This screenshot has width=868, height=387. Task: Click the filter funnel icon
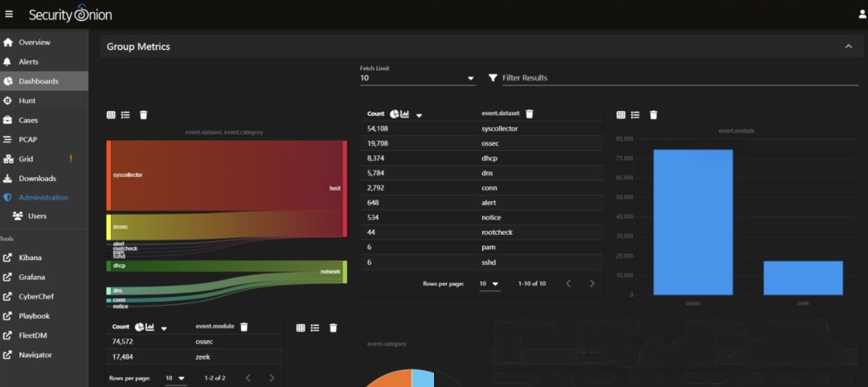click(493, 78)
